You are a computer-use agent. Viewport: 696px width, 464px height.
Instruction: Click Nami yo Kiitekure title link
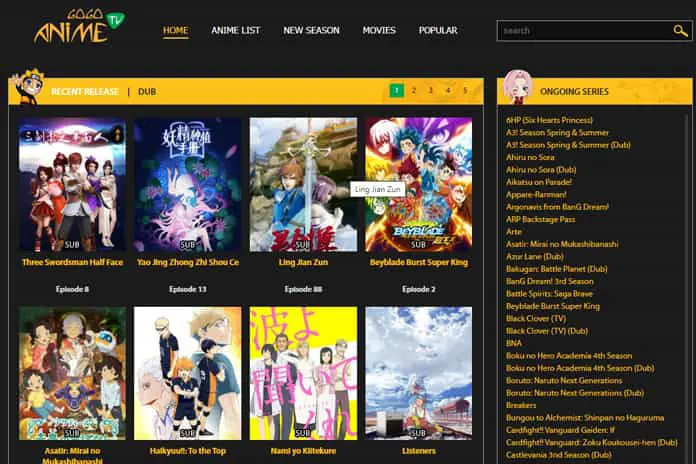303,451
